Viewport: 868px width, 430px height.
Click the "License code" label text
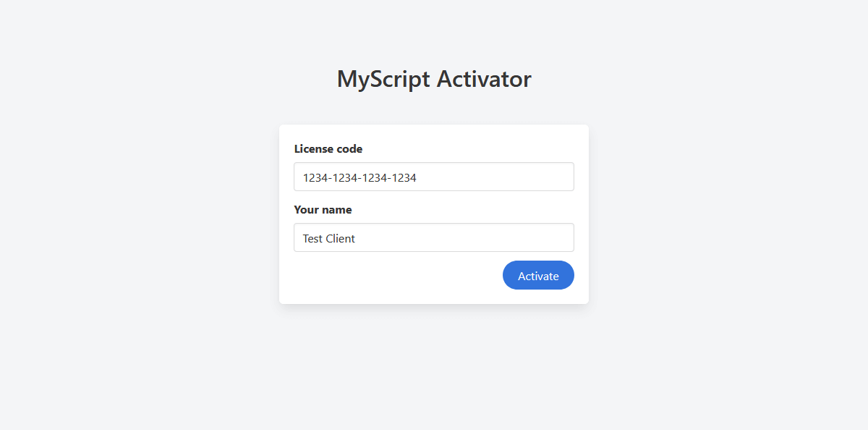click(328, 149)
